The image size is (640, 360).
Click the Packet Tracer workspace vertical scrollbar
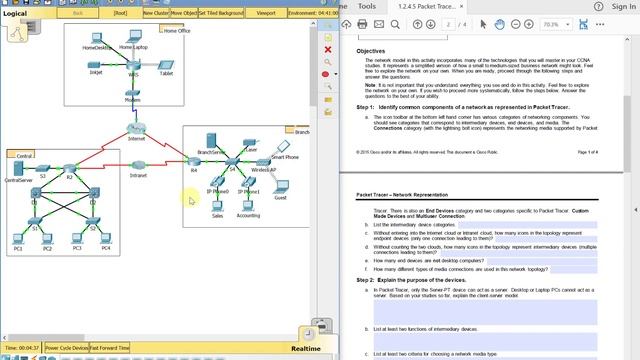coord(313,67)
